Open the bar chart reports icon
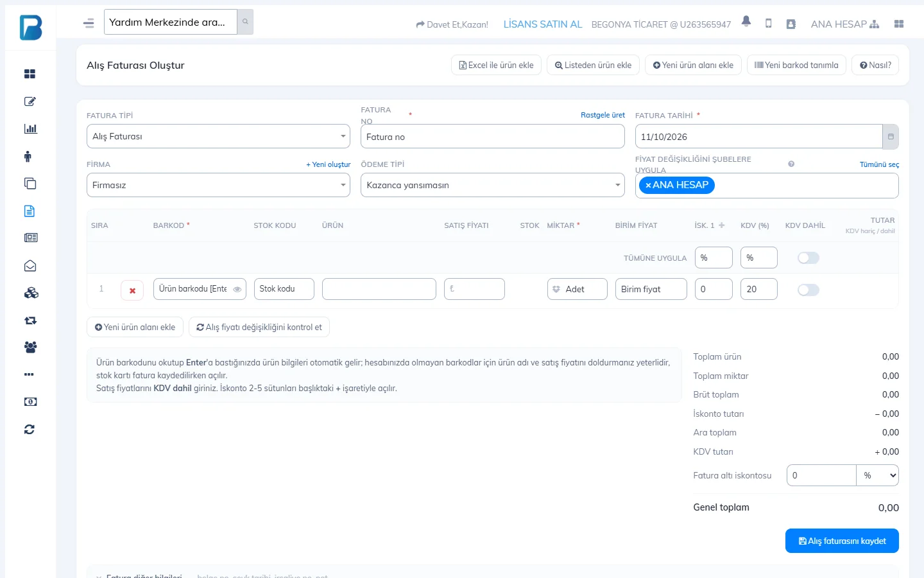 30,128
